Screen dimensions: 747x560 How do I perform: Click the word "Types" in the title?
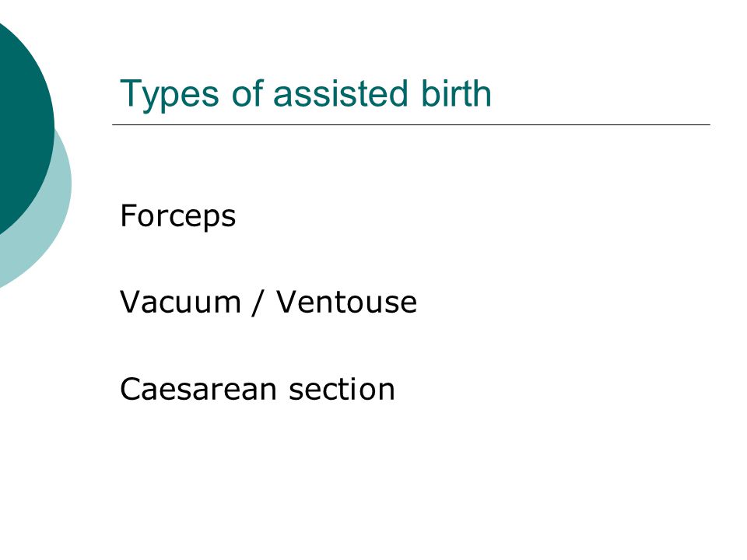coord(169,95)
